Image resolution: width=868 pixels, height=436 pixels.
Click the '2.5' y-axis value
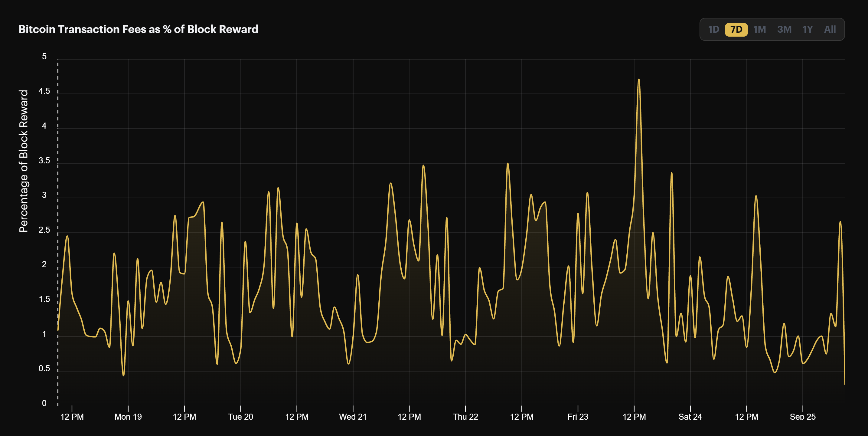click(44, 230)
